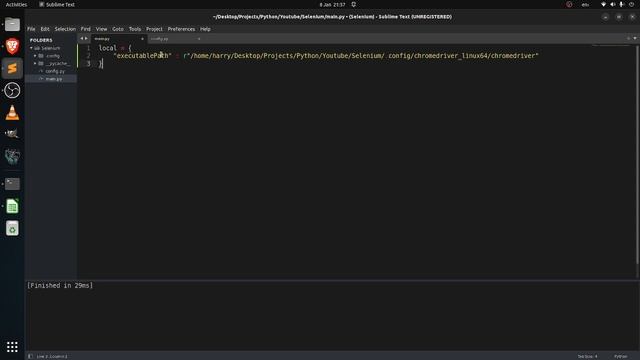640x360 pixels.
Task: Open the Goto menu
Action: 118,29
